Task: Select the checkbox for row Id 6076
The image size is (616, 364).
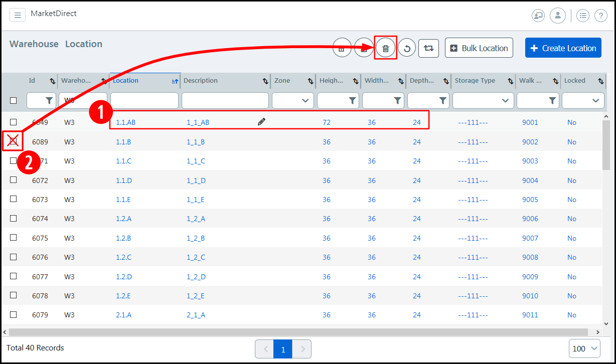Action: pyautogui.click(x=14, y=257)
